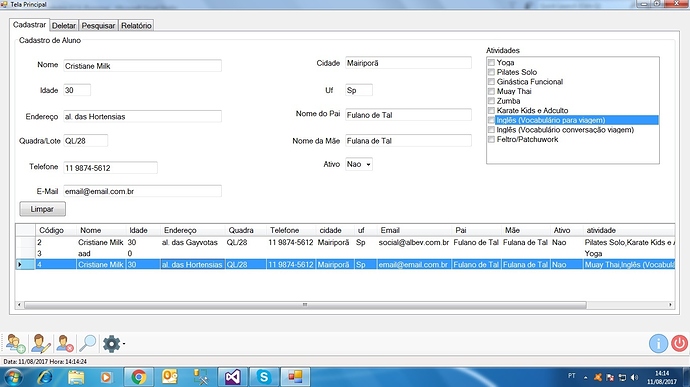The height and width of the screenshot is (387, 690).
Task: Check the Yoga activity checkbox
Action: 492,63
